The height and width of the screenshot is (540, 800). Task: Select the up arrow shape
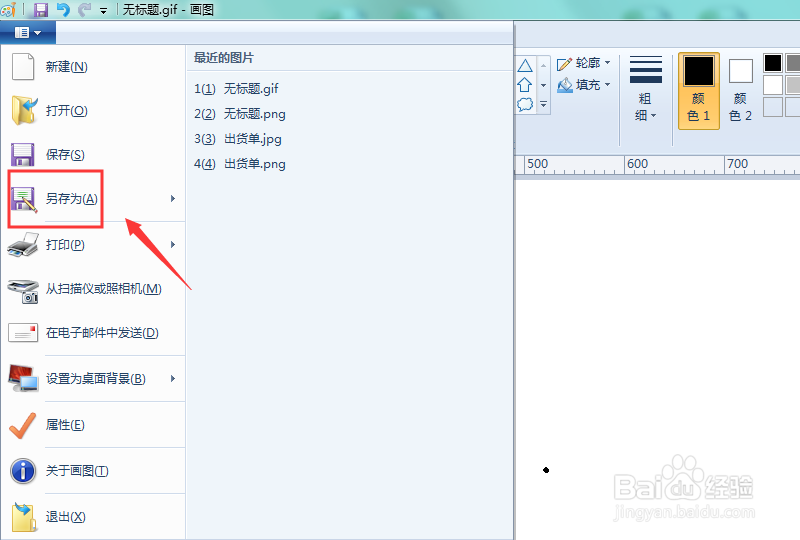pos(524,85)
